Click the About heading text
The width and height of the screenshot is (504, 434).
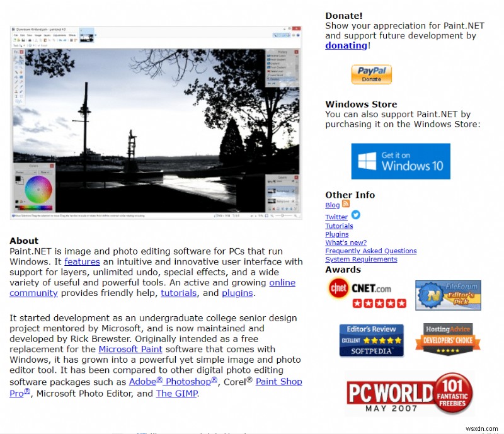(24, 241)
